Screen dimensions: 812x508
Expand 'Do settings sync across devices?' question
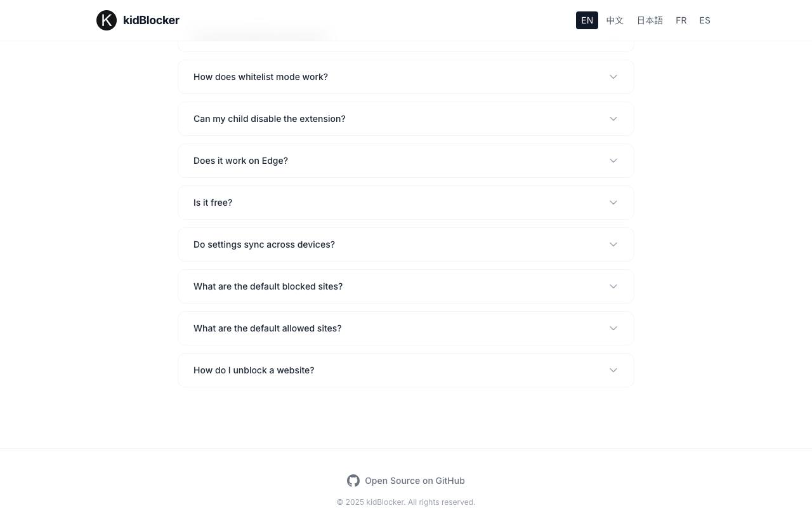click(x=406, y=244)
